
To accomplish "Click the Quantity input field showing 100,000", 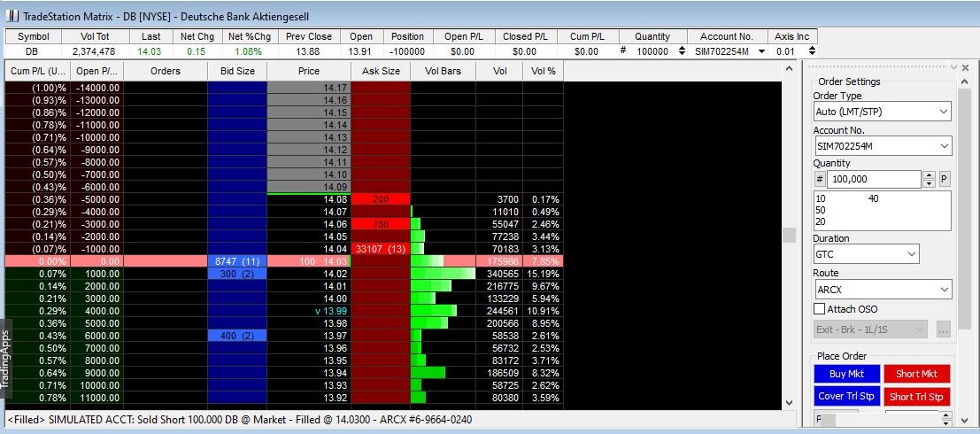I will point(874,180).
